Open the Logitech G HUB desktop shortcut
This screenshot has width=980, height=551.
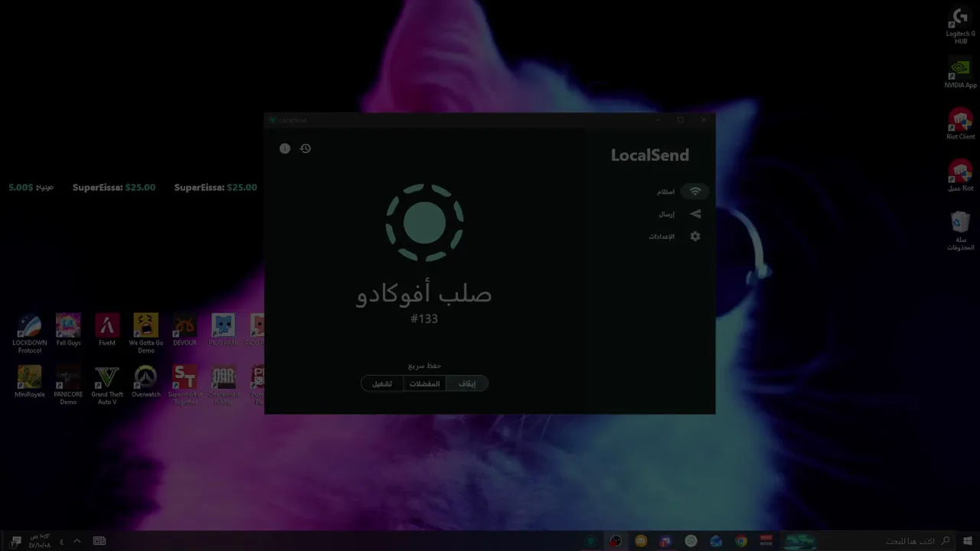(960, 25)
